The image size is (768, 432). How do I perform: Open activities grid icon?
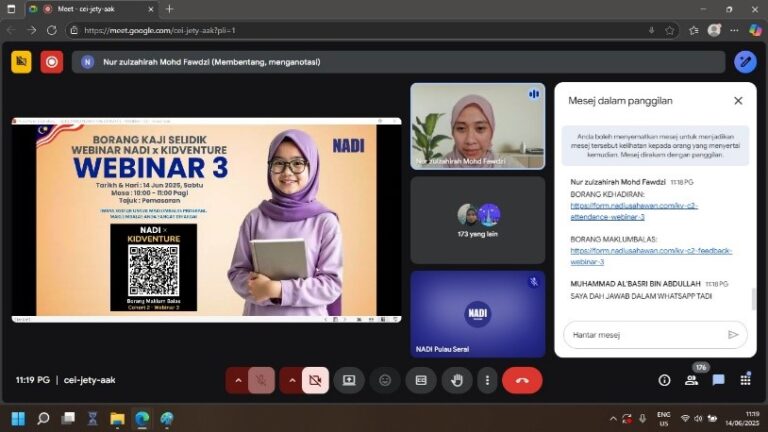tap(745, 380)
